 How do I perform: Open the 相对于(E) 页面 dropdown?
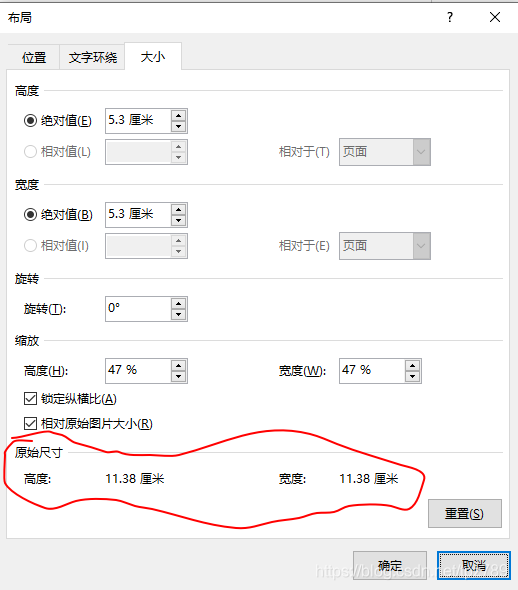[x=384, y=246]
